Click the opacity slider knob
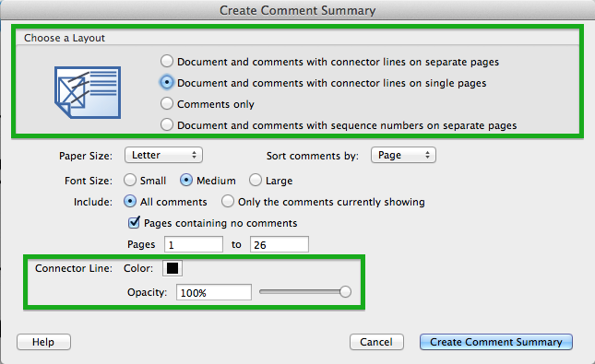Image resolution: width=595 pixels, height=364 pixels. pyautogui.click(x=345, y=291)
